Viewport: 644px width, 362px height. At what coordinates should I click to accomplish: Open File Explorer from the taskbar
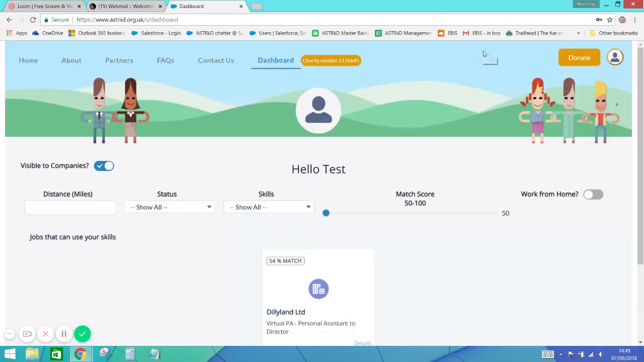[x=32, y=354]
